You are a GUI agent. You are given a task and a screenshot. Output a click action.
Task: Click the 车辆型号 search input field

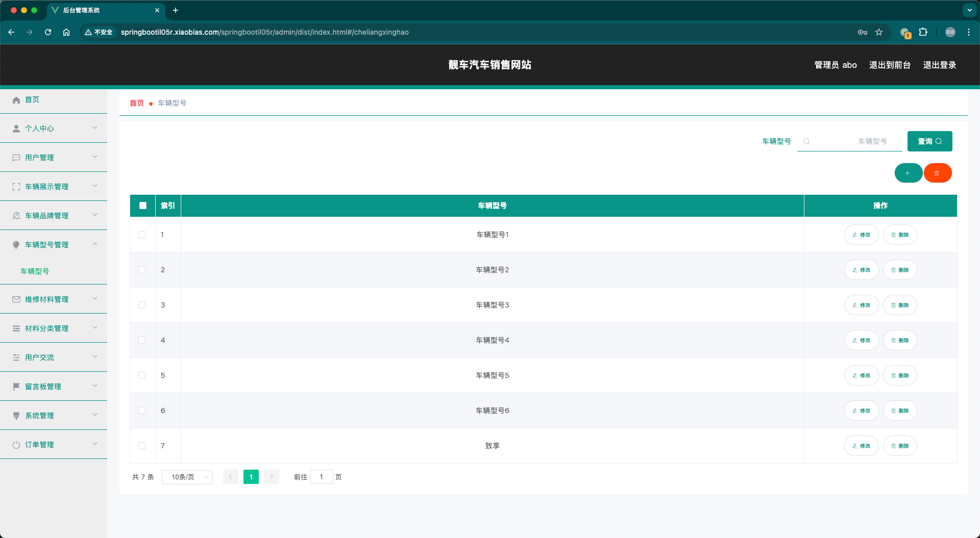(x=850, y=141)
